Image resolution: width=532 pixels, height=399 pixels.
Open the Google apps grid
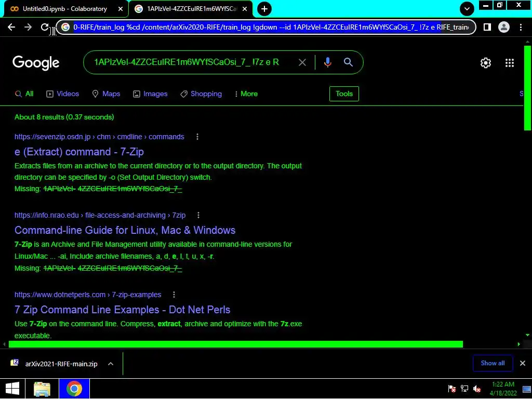click(510, 63)
